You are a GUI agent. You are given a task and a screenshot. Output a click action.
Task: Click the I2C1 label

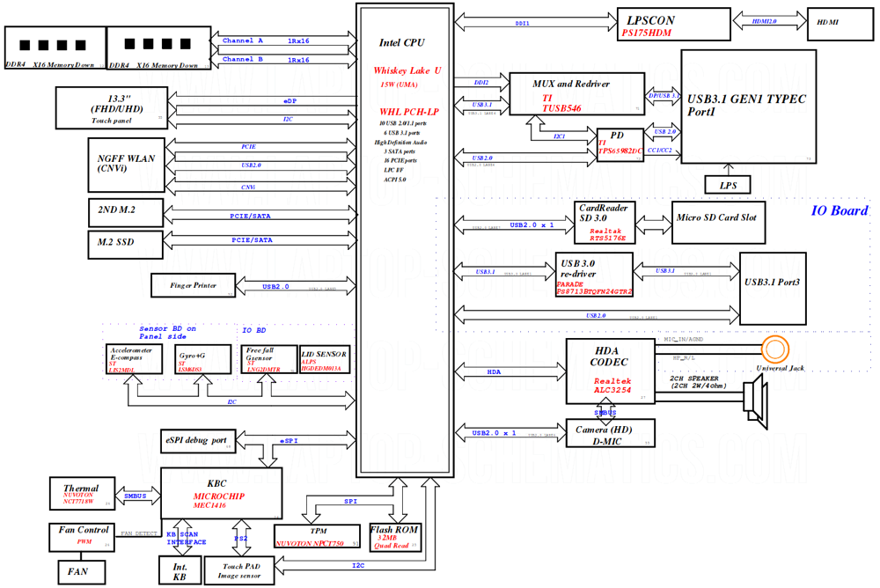[x=560, y=136]
